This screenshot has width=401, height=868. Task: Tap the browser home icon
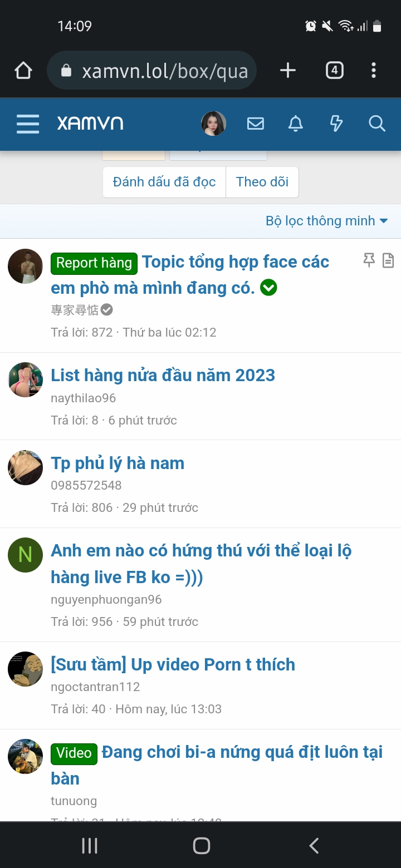23,71
